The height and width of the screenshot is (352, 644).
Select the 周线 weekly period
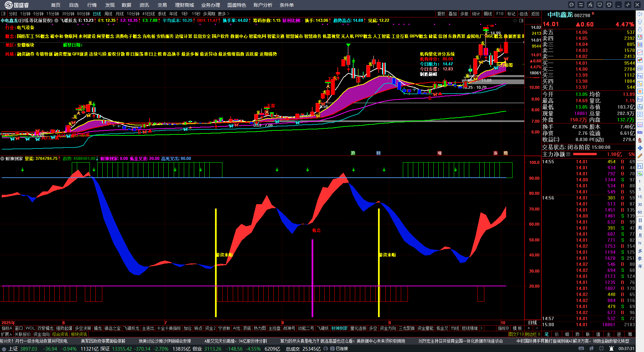pyautogui.click(x=108, y=14)
